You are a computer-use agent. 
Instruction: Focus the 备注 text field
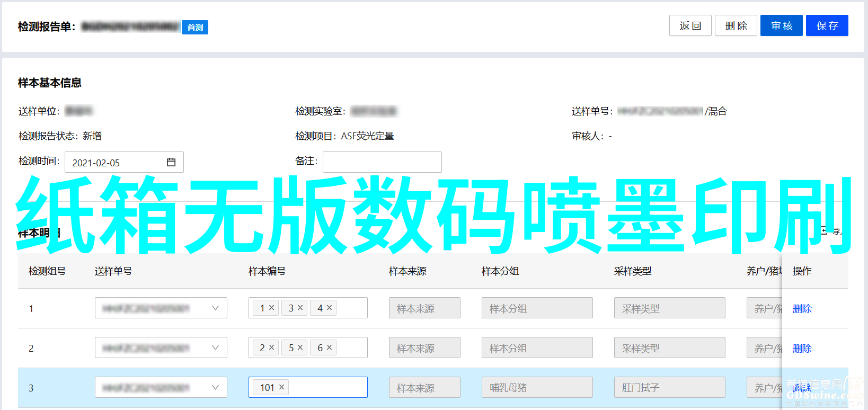pyautogui.click(x=382, y=162)
